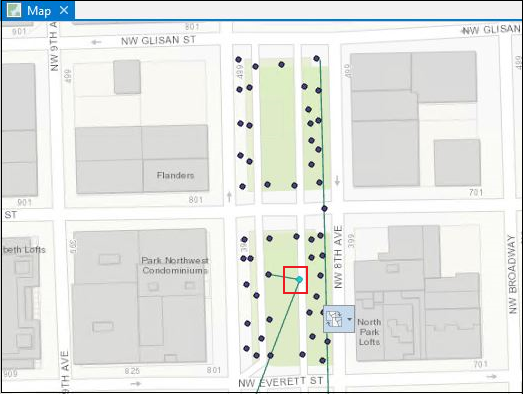
Task: Select the Map view tab
Action: [38, 11]
